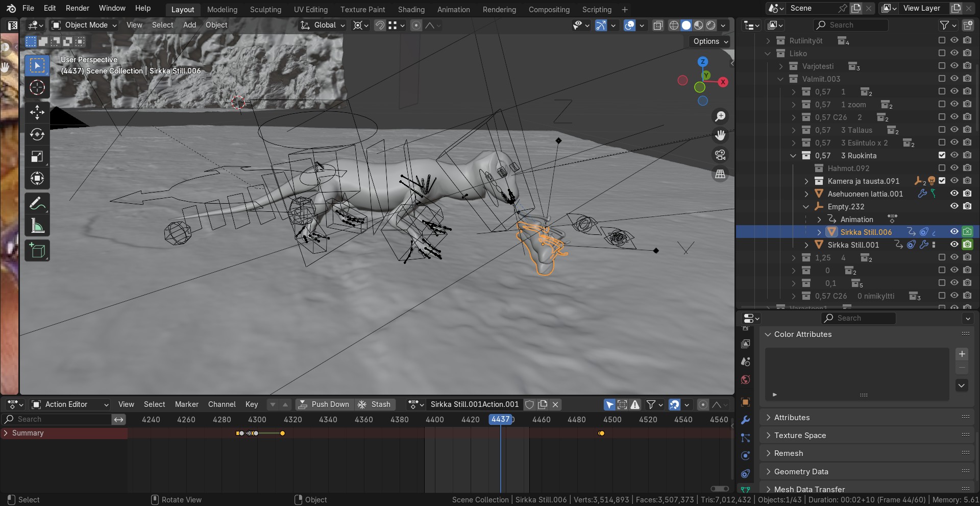Screen dimensions: 980x506
Task: Open the Action Editor mode dropdown
Action: pyautogui.click(x=70, y=404)
